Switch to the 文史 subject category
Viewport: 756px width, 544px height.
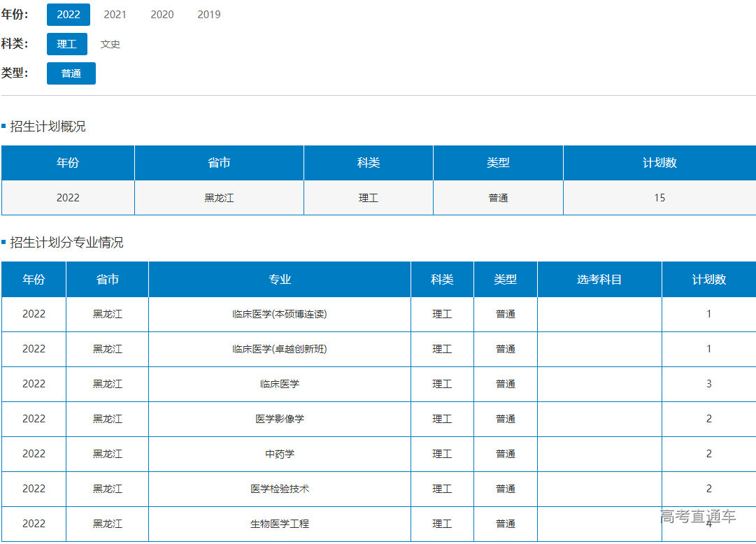pos(110,44)
